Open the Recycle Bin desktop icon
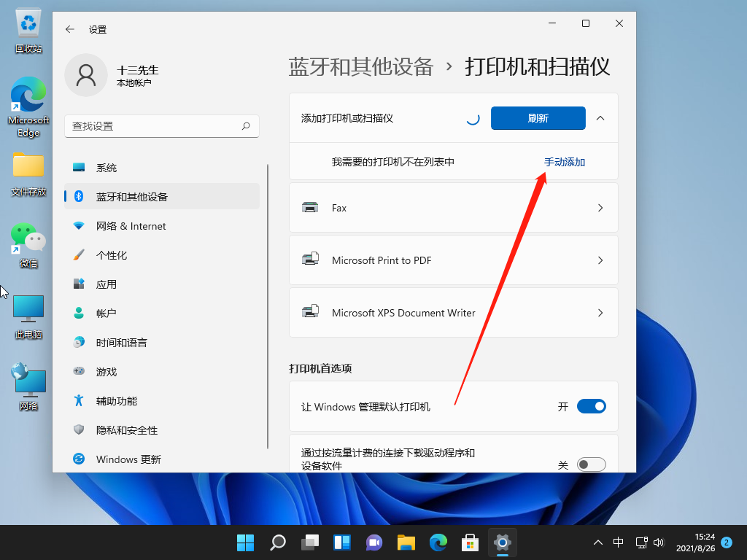 (28, 31)
